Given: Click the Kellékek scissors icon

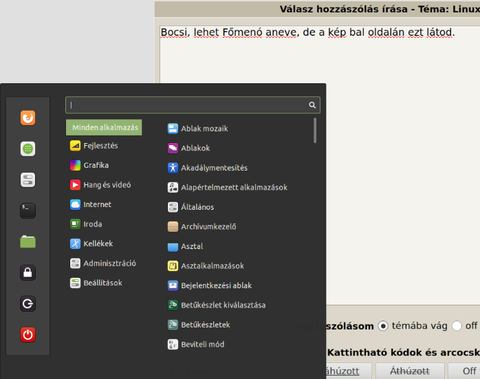Looking at the screenshot, I should pos(75,244).
